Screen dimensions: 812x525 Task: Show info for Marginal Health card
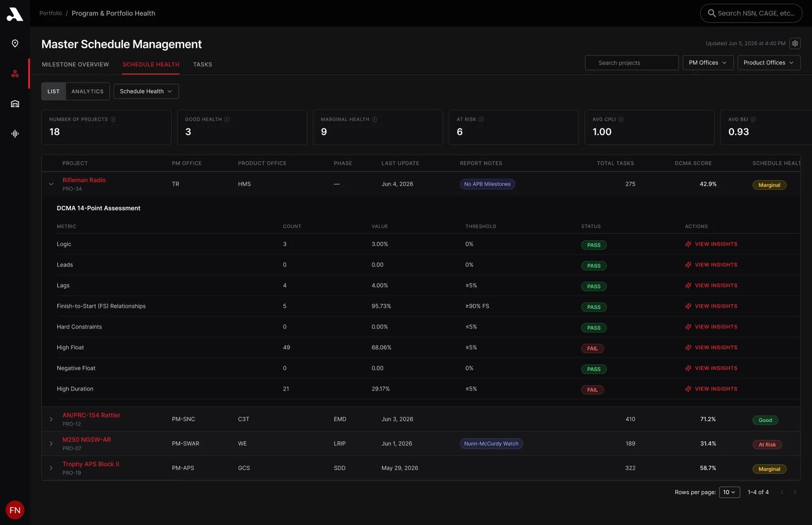[x=375, y=119]
